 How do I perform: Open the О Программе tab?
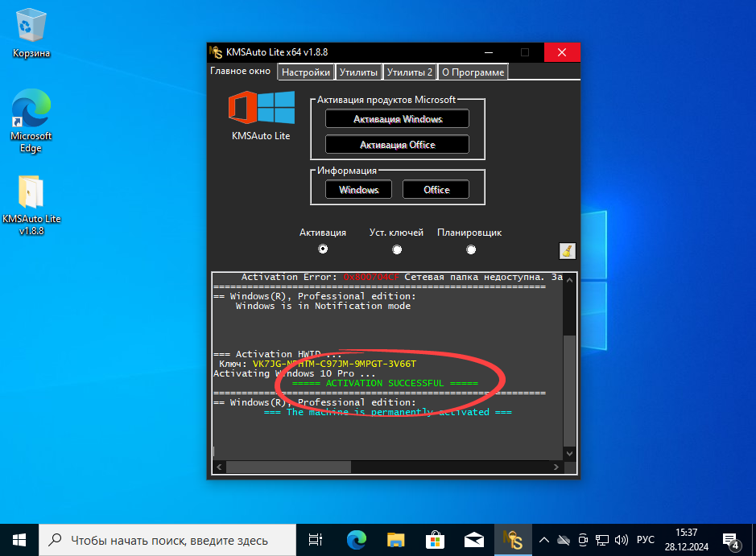pos(473,72)
